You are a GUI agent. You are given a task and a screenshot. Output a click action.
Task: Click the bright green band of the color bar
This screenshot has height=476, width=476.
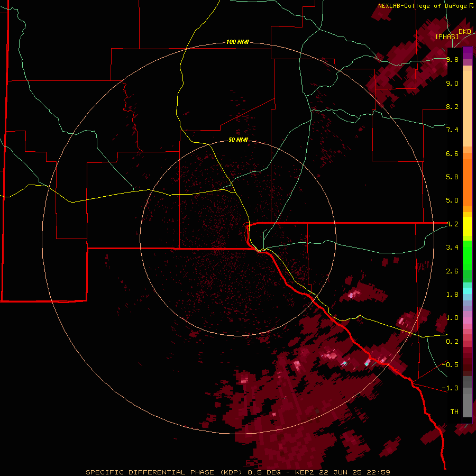pos(467,255)
